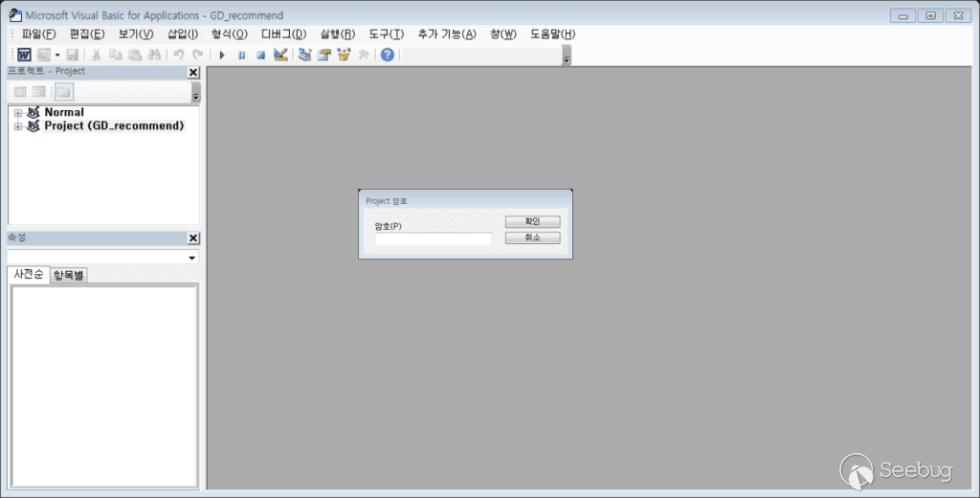
Task: Click the View Microsoft Word toolbar icon
Action: pos(24,55)
